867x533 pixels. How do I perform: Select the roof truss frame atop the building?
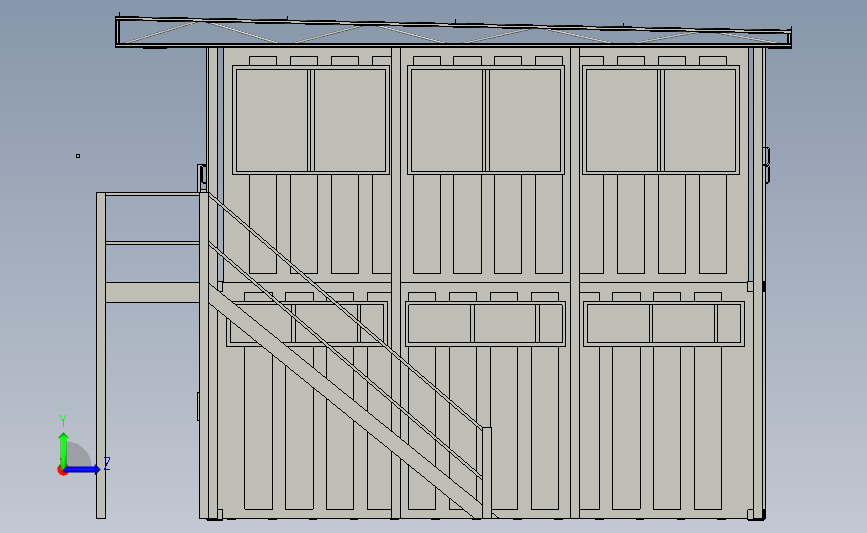[x=453, y=32]
